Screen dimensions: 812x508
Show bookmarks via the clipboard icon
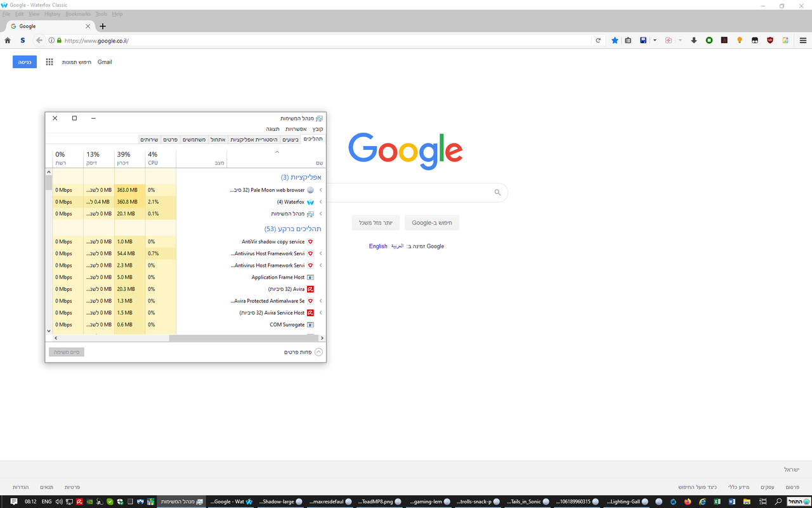pyautogui.click(x=628, y=40)
